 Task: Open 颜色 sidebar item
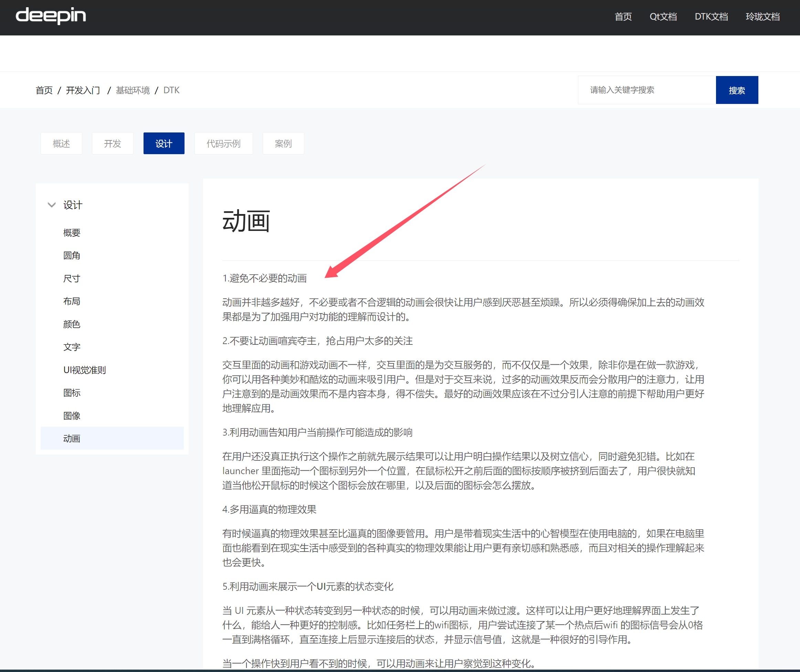click(x=72, y=324)
